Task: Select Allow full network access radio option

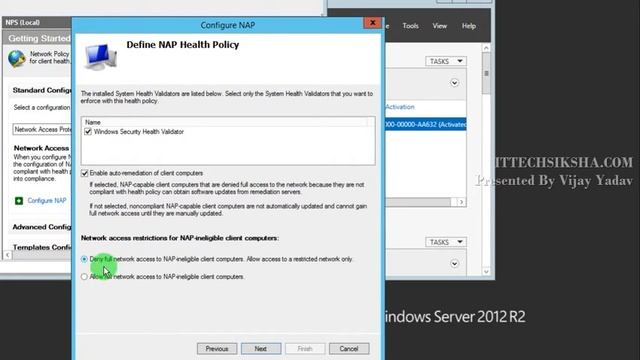Action: coord(84,277)
